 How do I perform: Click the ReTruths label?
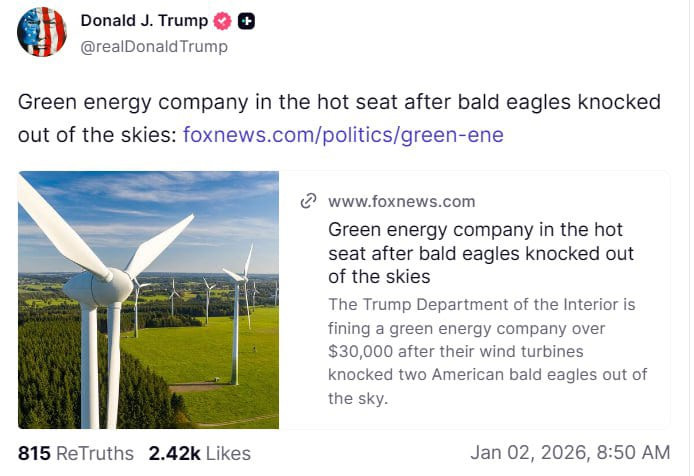95,453
